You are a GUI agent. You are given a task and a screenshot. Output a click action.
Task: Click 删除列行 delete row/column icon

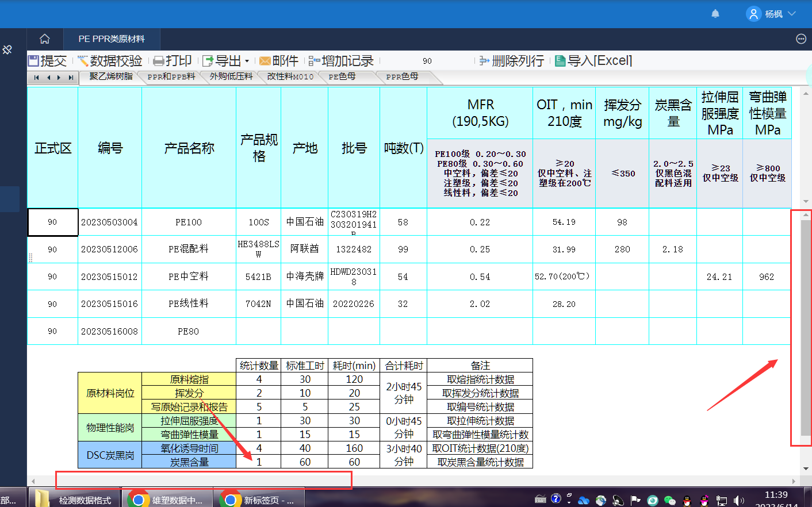[x=485, y=61]
